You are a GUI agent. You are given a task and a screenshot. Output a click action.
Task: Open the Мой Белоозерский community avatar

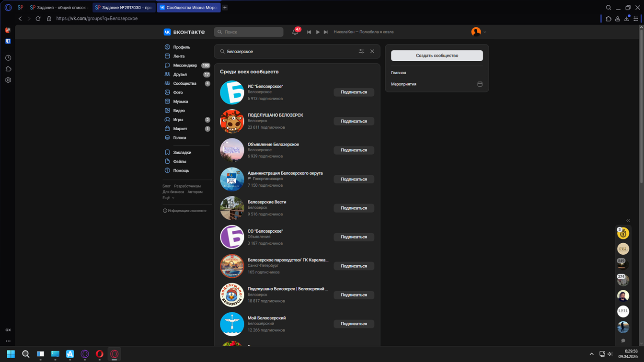point(232,324)
